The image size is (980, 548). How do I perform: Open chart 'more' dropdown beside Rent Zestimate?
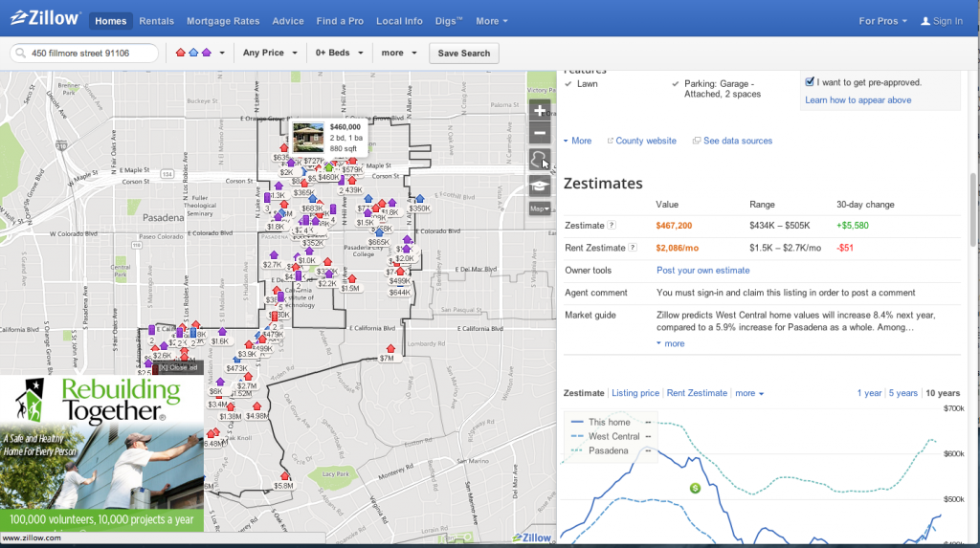click(x=749, y=394)
